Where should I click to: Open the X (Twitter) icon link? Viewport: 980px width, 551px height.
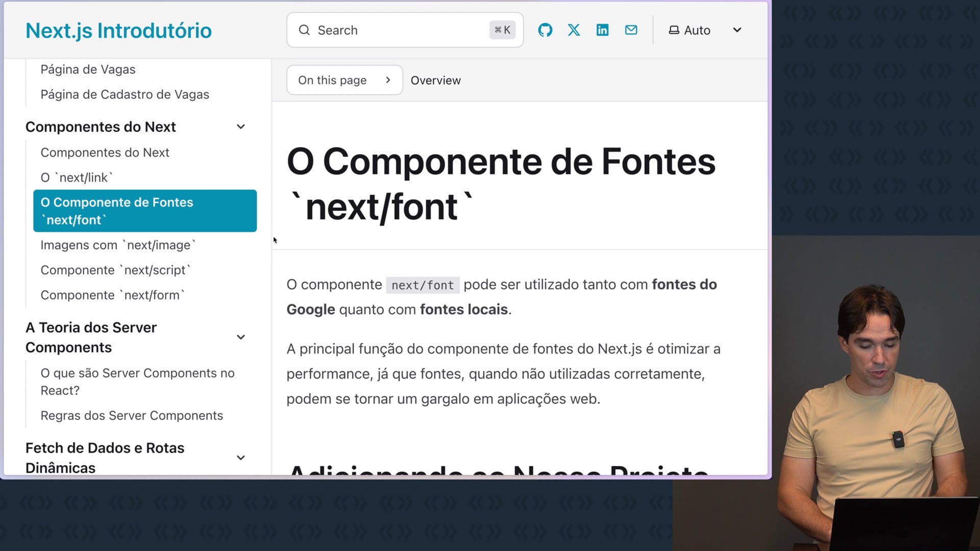pyautogui.click(x=574, y=30)
